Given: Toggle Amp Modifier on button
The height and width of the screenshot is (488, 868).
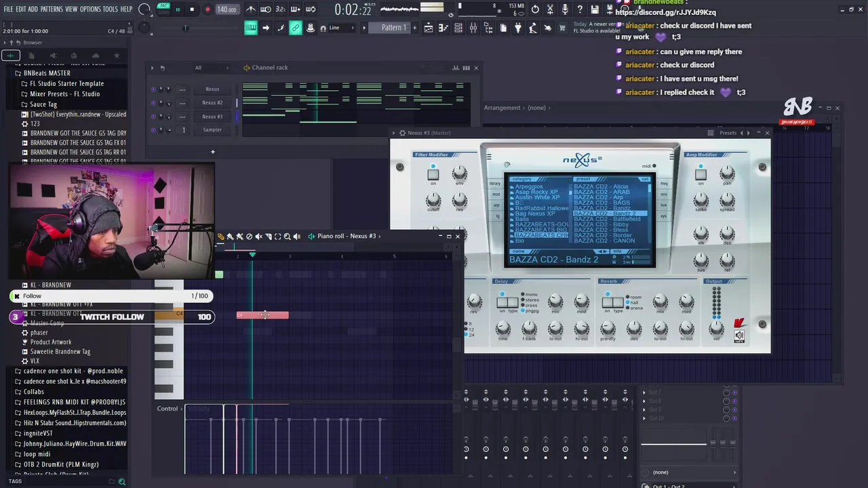Looking at the screenshot, I should 701,175.
